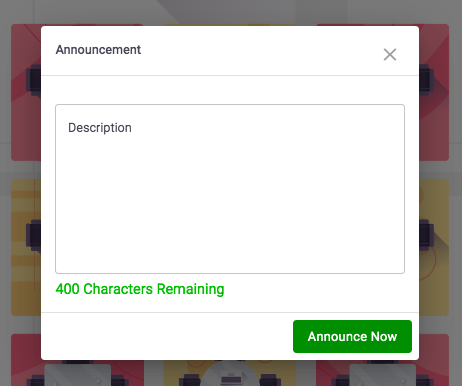
Task: Click the green Announce Now button
Action: tap(352, 336)
